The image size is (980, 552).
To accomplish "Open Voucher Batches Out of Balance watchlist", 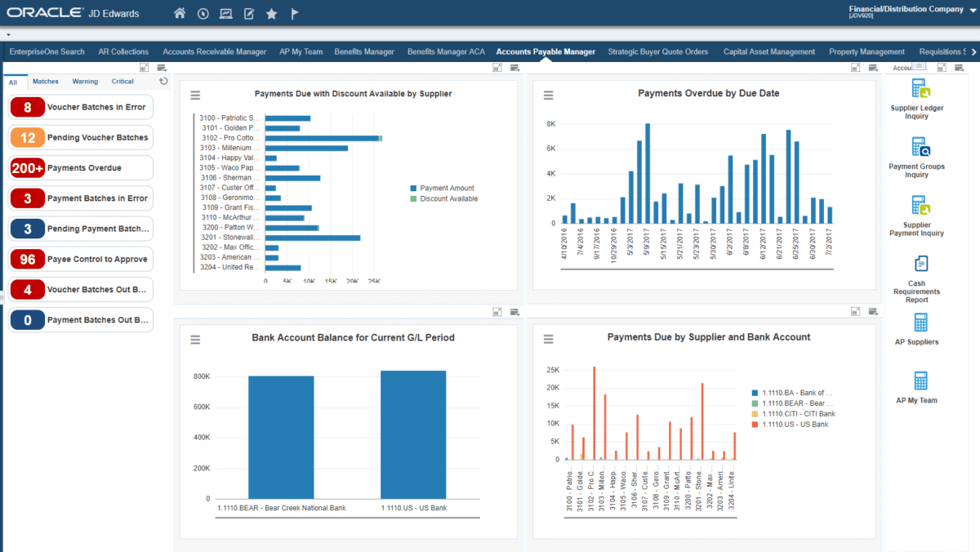I will tap(81, 290).
